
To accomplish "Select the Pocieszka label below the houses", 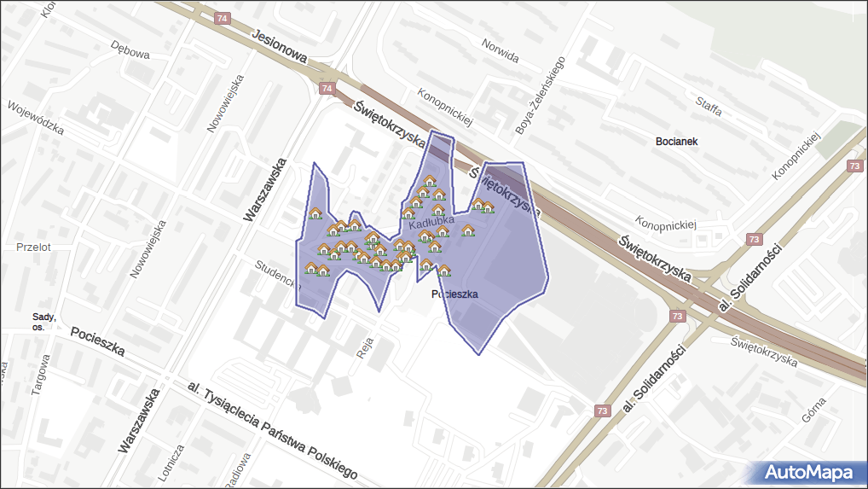I will point(455,294).
